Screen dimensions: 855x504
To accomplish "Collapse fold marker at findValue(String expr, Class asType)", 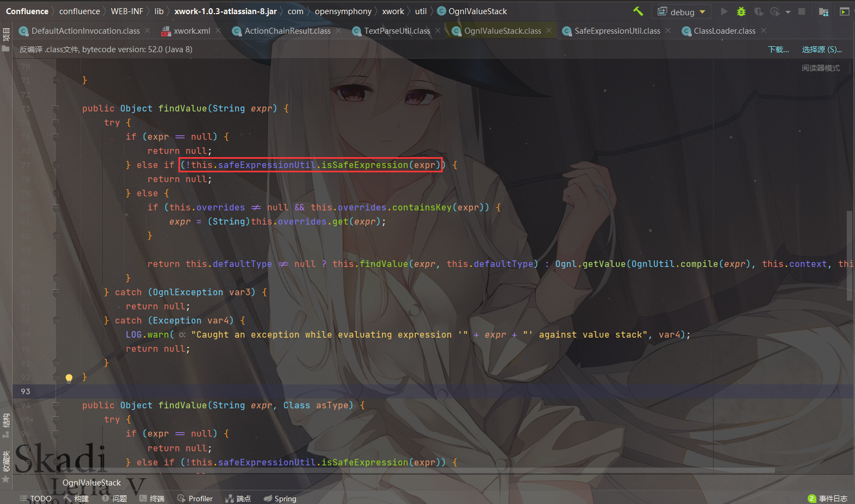I will (55, 406).
